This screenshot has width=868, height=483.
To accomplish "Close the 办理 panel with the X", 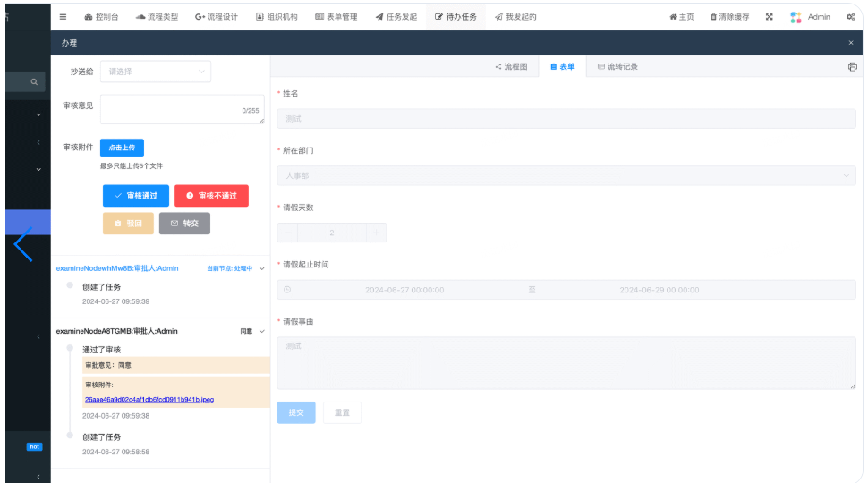I will point(850,43).
